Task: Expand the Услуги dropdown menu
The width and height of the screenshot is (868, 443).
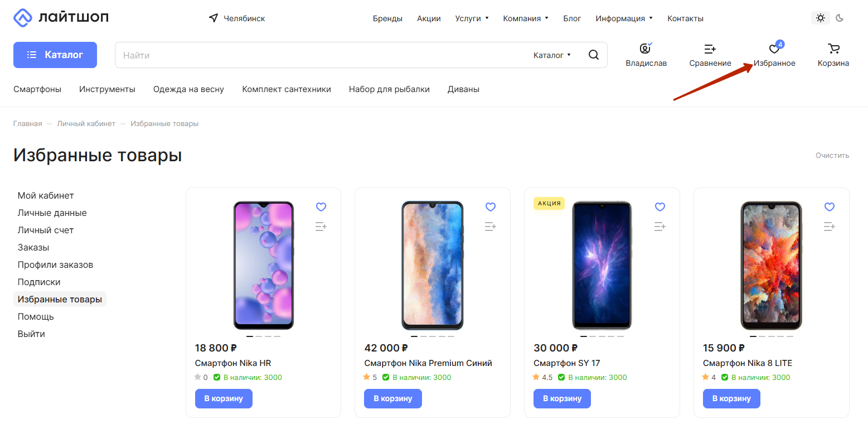Action: (472, 18)
